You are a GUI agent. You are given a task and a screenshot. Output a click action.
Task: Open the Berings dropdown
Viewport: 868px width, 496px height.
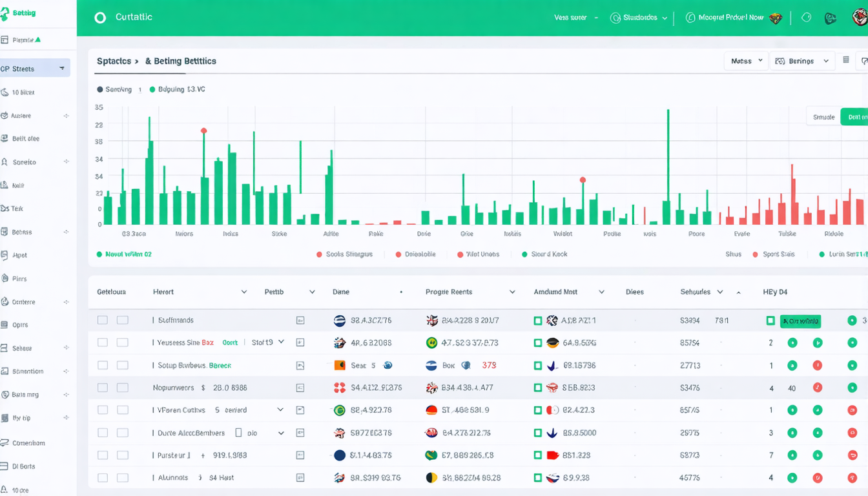click(801, 61)
